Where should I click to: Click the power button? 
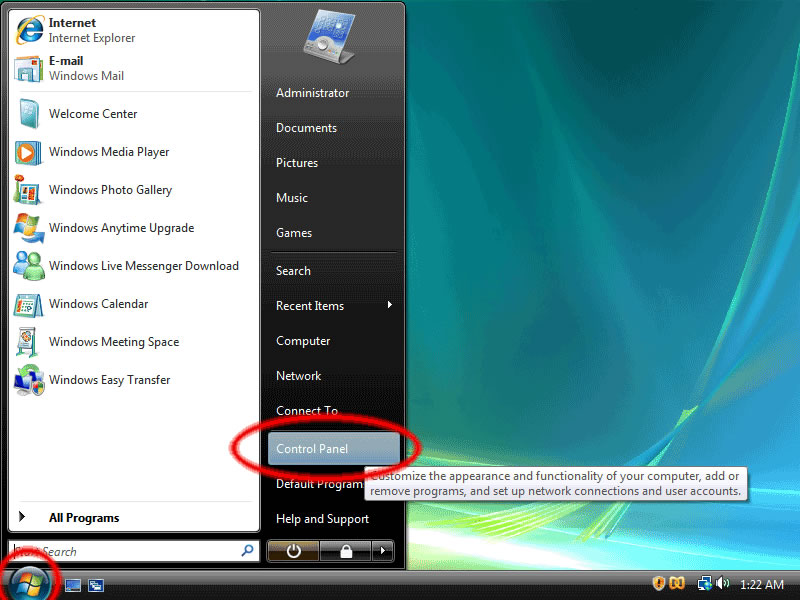(293, 551)
